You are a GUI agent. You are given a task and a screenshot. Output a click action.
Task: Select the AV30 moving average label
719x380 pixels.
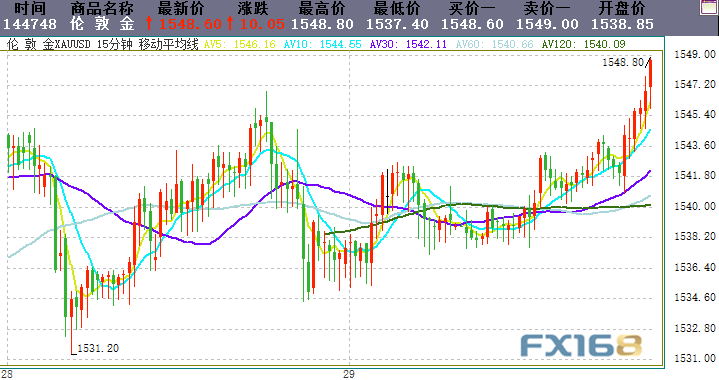pyautogui.click(x=408, y=44)
